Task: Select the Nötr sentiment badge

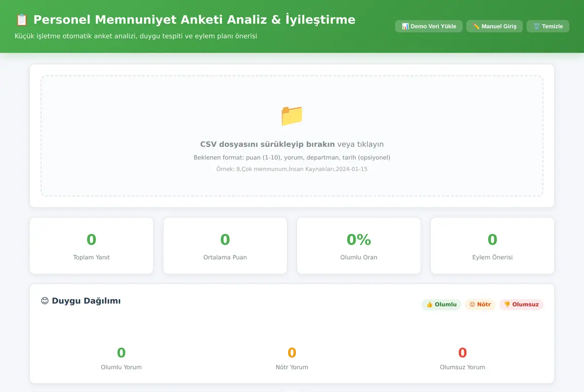Action: (x=480, y=304)
